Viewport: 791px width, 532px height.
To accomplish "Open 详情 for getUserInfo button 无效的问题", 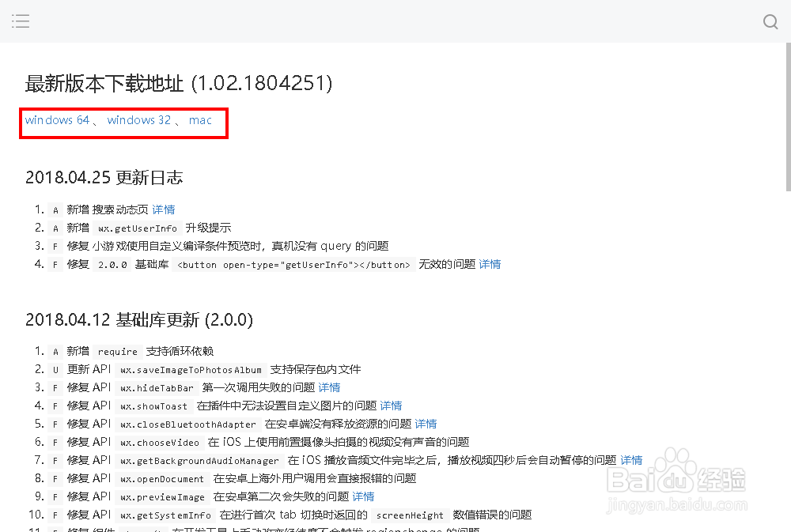I will point(490,264).
